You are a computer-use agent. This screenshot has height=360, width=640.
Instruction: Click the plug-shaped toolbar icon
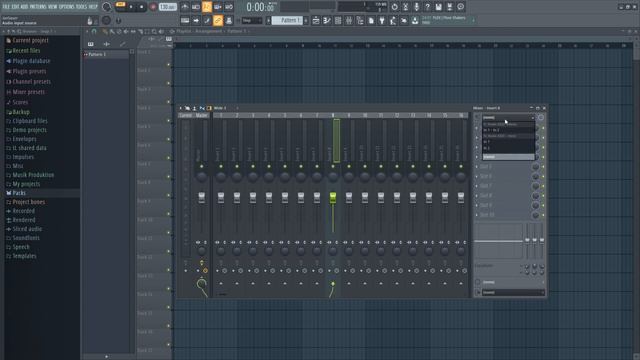coord(382,20)
